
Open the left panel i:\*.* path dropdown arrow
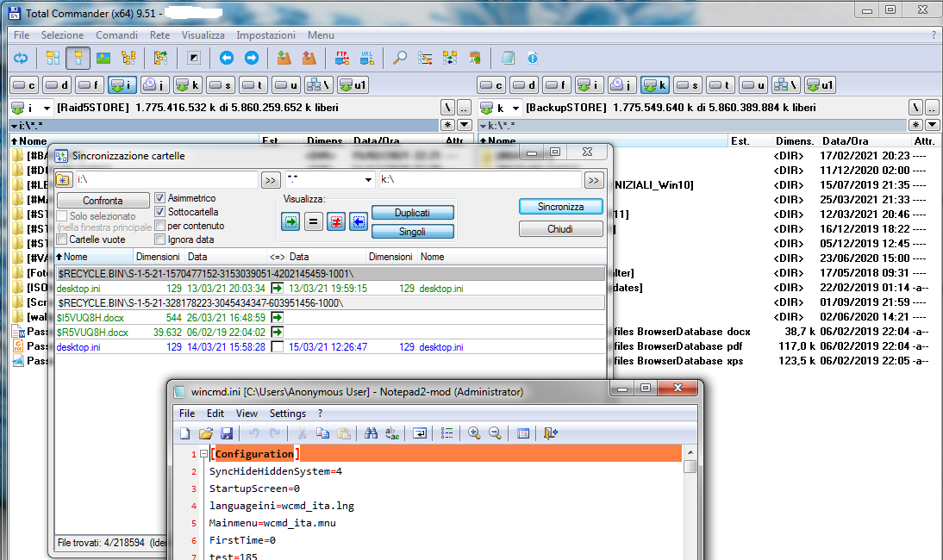(14, 126)
